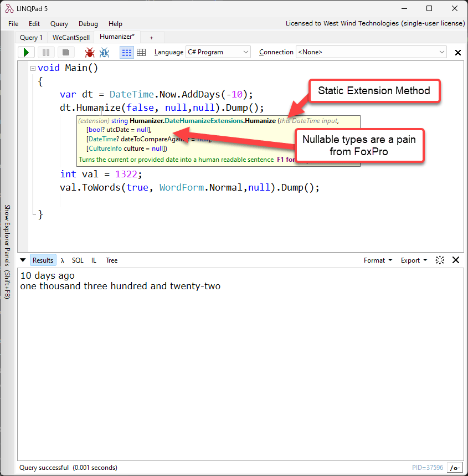Click the red bug debug icon
The width and height of the screenshot is (468, 476).
coord(90,52)
